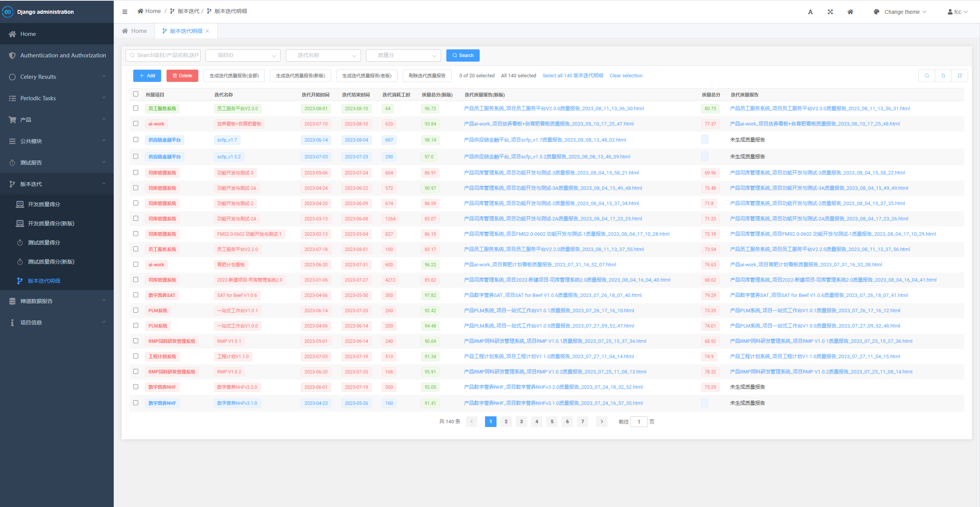The width and height of the screenshot is (980, 507).
Task: Click the Add button
Action: point(147,76)
